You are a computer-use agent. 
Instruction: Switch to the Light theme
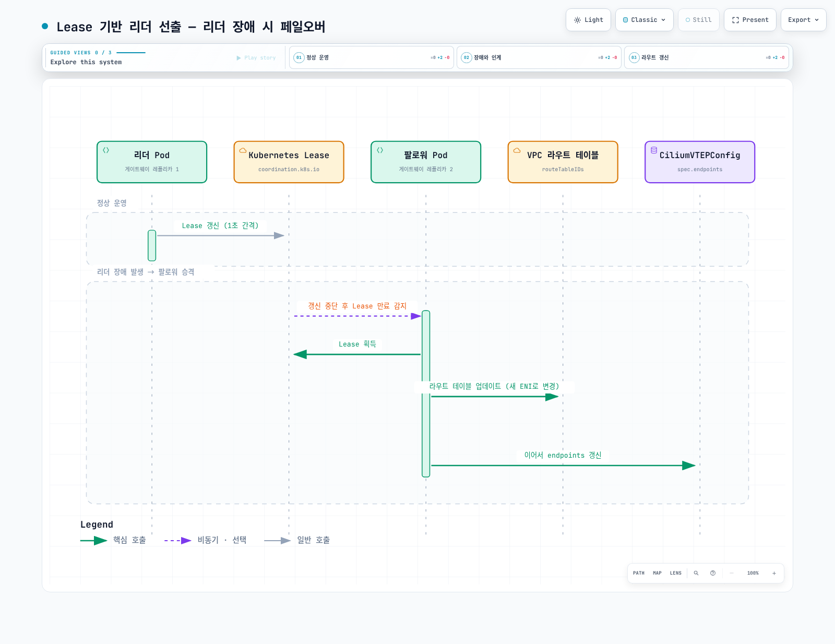click(588, 20)
